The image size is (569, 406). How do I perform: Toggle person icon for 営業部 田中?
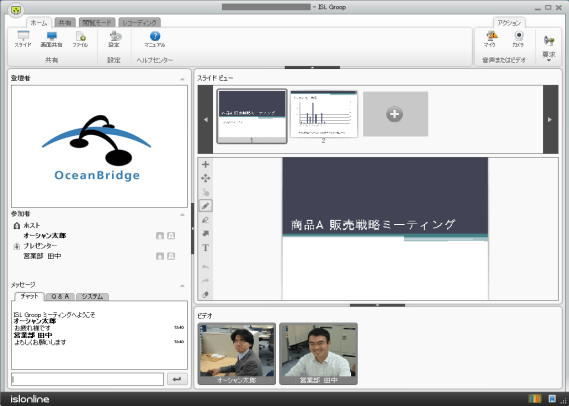click(171, 256)
